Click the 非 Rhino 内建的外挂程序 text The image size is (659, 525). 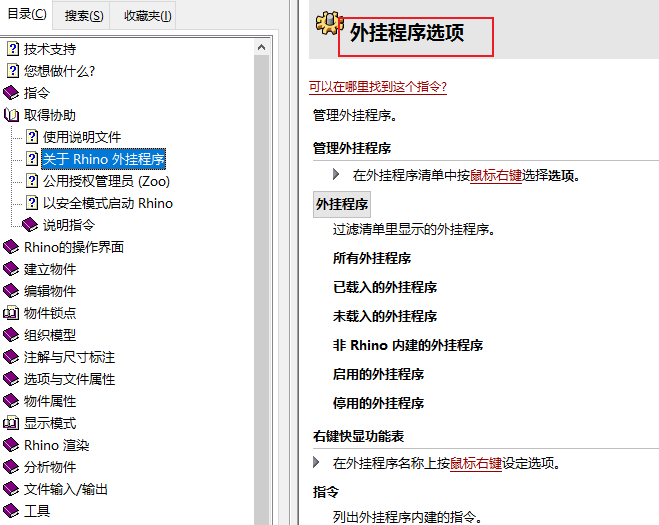coord(408,345)
